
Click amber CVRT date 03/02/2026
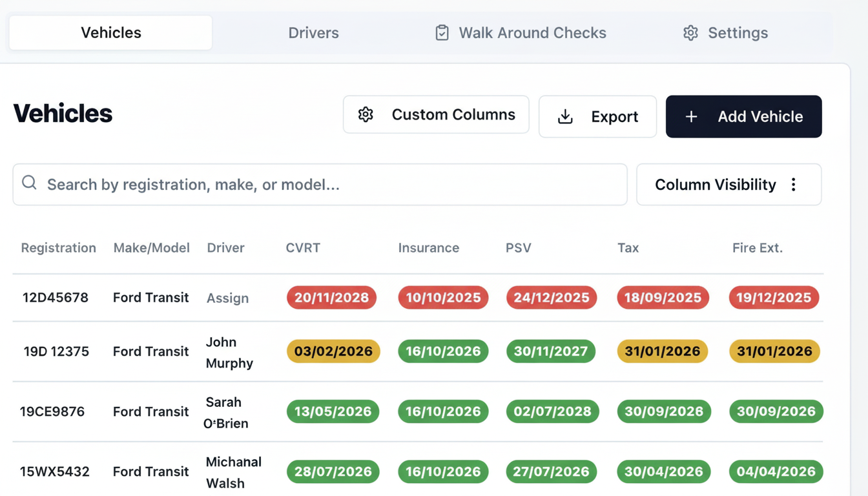(x=333, y=351)
